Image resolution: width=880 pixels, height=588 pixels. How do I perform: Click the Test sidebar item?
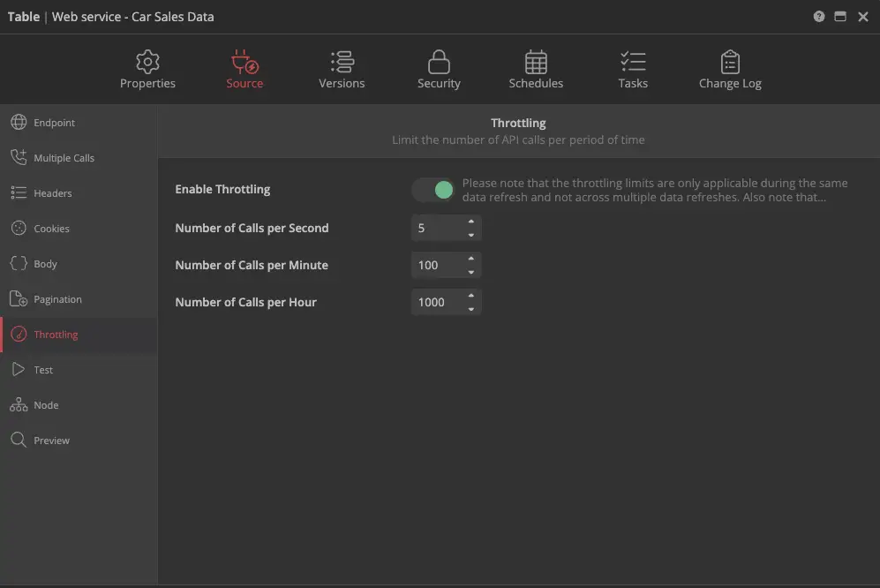click(x=43, y=370)
